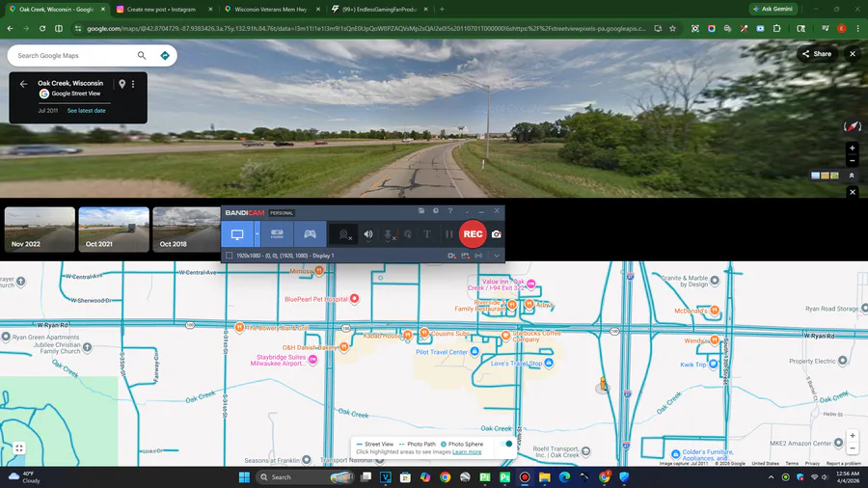Toggle Bandicam text overlay option
The image size is (868, 488).
pyautogui.click(x=427, y=234)
